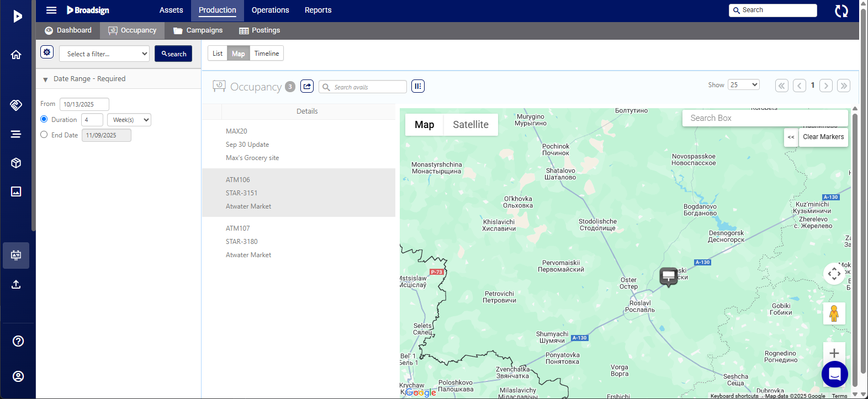The width and height of the screenshot is (868, 399).
Task: Open the image creatives icon in the sidebar
Action: 16,191
